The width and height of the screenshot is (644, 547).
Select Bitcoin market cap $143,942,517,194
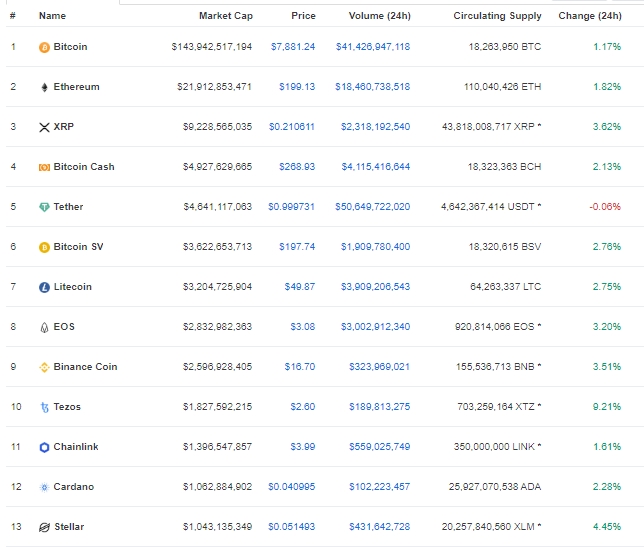(x=212, y=47)
